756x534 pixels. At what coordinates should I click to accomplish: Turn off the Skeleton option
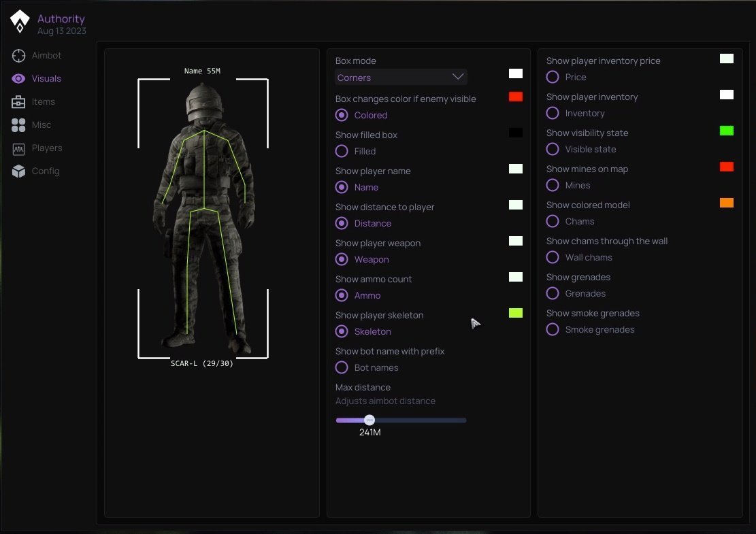(x=342, y=332)
